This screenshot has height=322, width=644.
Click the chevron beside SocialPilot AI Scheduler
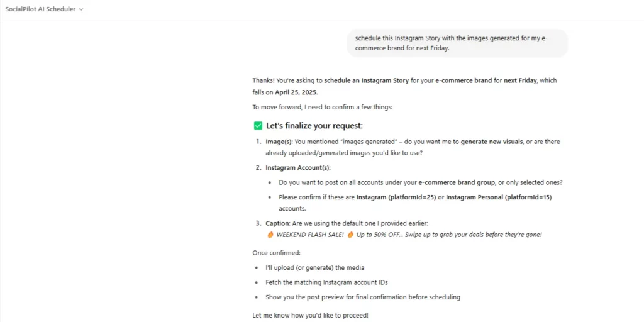pos(81,9)
